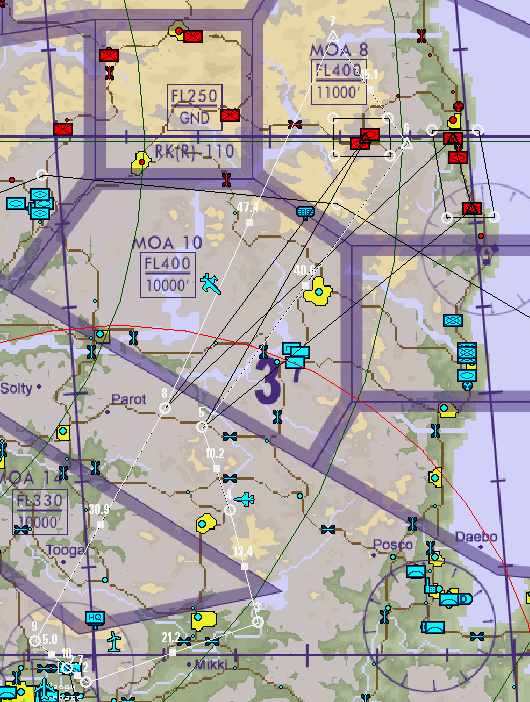
Task: Select the cyan HQ unit icon
Action: pyautogui.click(x=95, y=618)
